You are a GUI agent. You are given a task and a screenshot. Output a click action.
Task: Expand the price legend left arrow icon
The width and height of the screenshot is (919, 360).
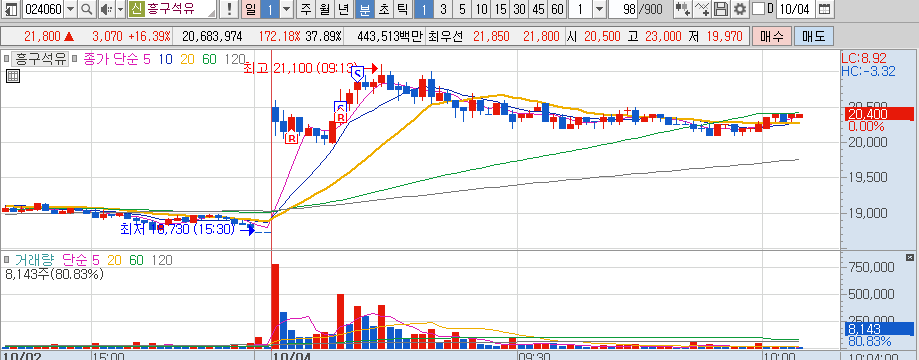point(7,59)
